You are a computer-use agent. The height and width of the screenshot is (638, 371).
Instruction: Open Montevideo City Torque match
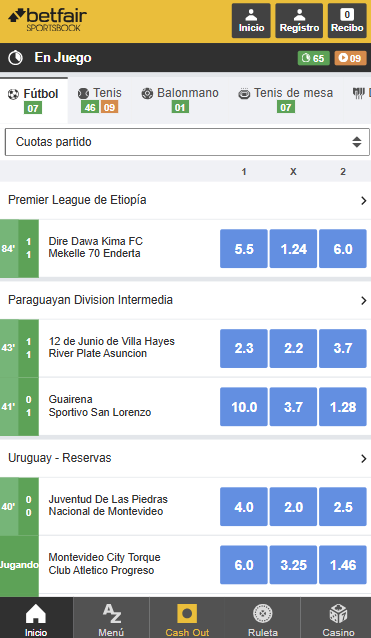tap(105, 564)
